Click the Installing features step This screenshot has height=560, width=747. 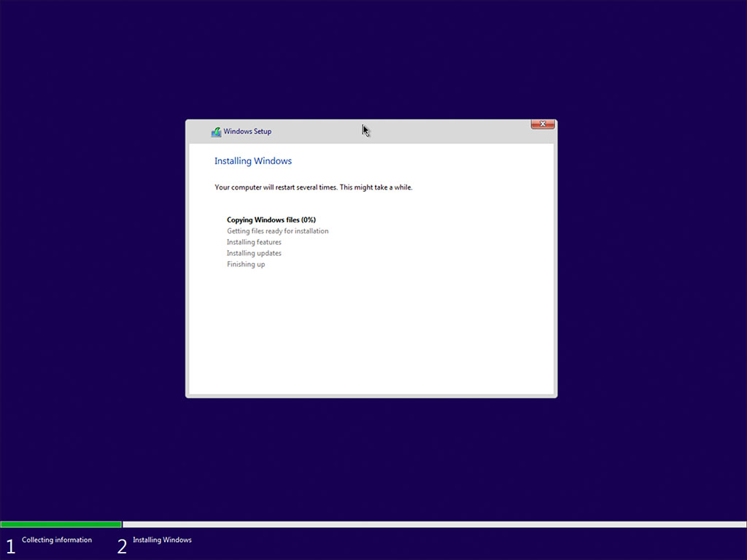point(254,242)
